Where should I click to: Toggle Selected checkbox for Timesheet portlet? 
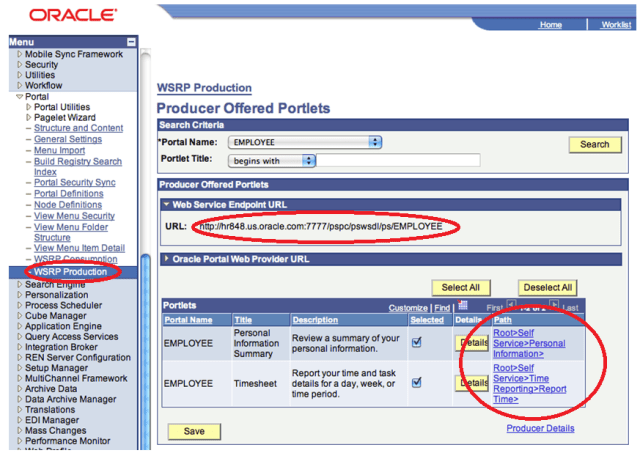pyautogui.click(x=417, y=381)
